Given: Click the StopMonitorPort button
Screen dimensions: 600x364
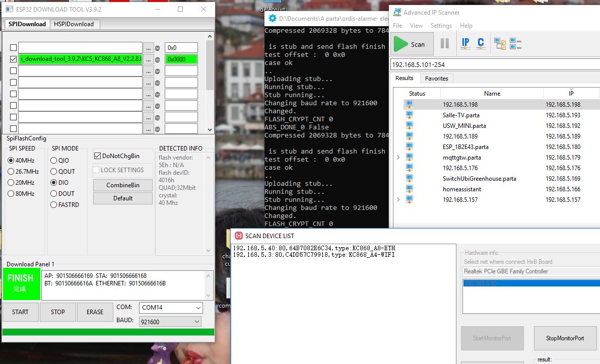Looking at the screenshot, I should pyautogui.click(x=565, y=338).
